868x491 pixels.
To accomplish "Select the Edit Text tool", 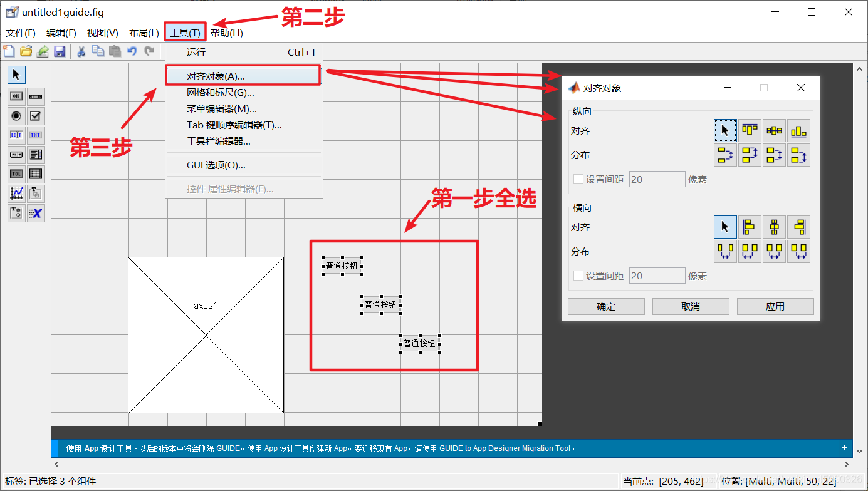I will pyautogui.click(x=16, y=135).
